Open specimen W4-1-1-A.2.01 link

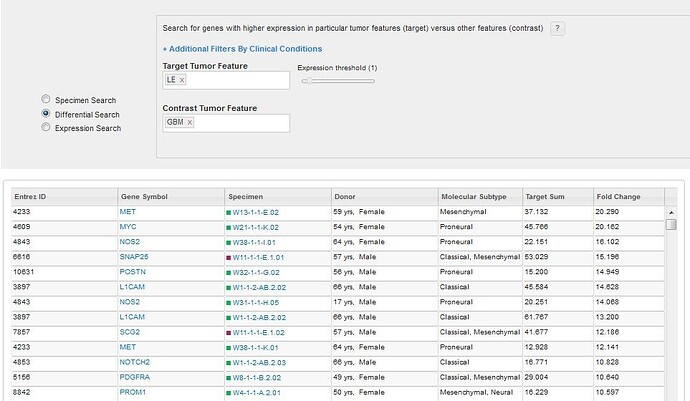coord(257,393)
